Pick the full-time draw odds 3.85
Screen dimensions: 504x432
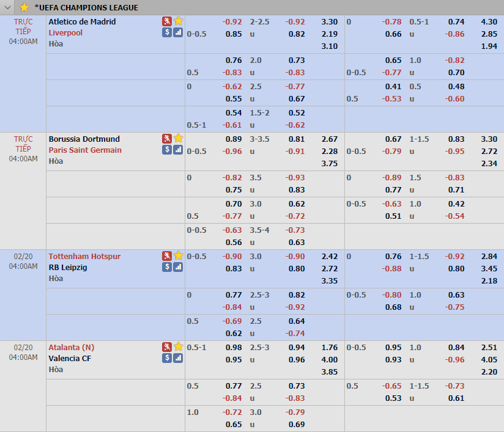click(x=330, y=372)
